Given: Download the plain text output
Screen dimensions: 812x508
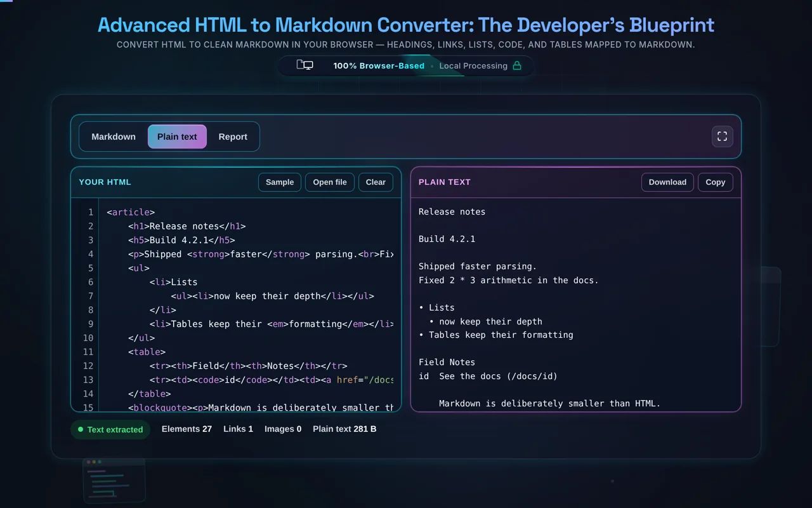Looking at the screenshot, I should tap(667, 182).
